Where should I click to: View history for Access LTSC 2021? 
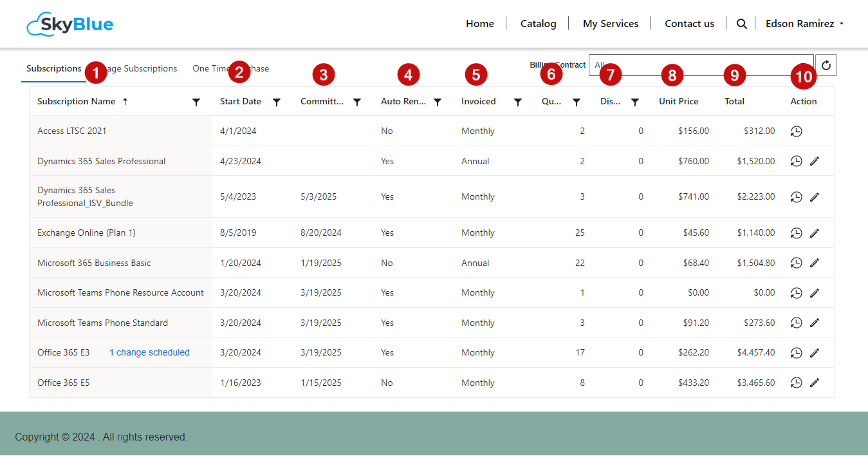796,131
